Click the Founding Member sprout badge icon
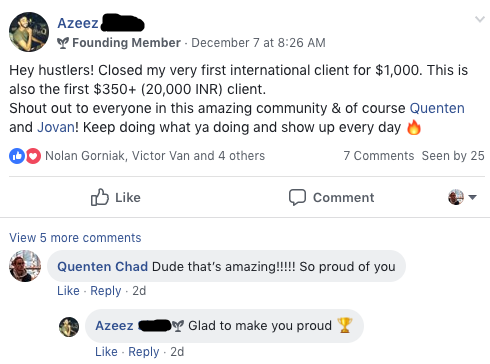This screenshot has height=364, width=490. (x=63, y=43)
